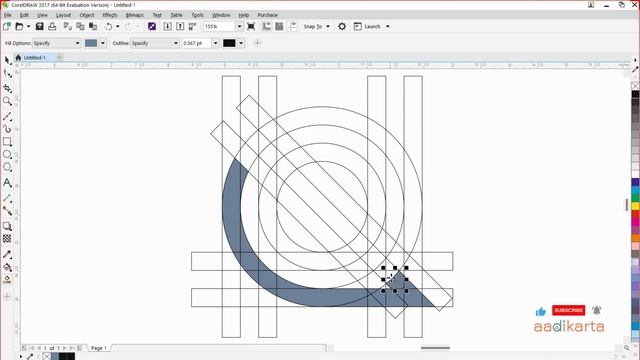The image size is (640, 360).
Task: Select the Interactive Fill tool
Action: (7, 267)
